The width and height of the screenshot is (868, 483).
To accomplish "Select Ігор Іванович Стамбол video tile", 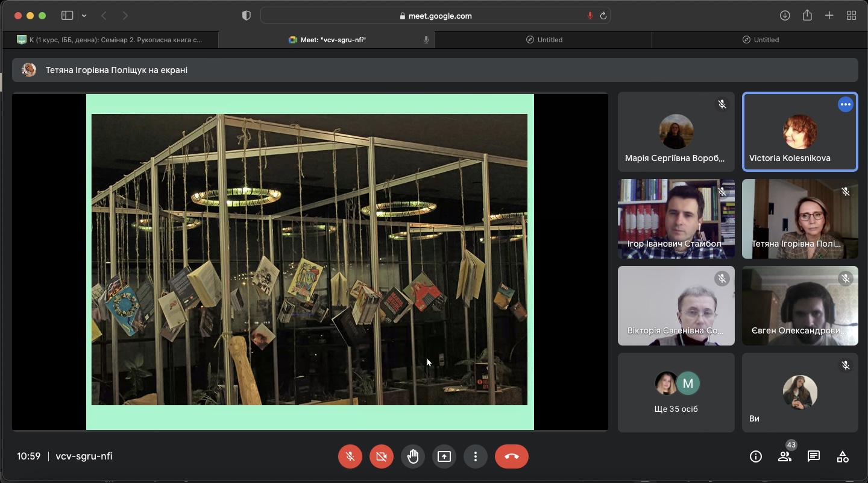I will point(676,219).
